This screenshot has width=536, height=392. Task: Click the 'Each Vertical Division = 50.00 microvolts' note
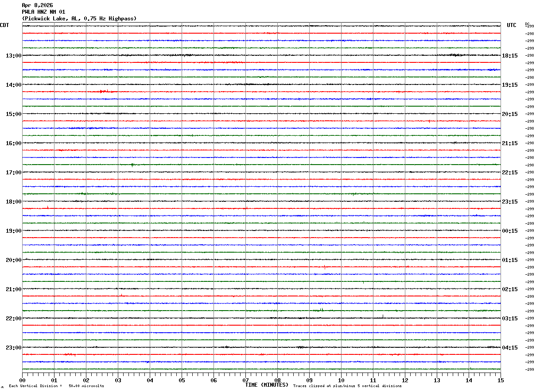tap(56, 386)
